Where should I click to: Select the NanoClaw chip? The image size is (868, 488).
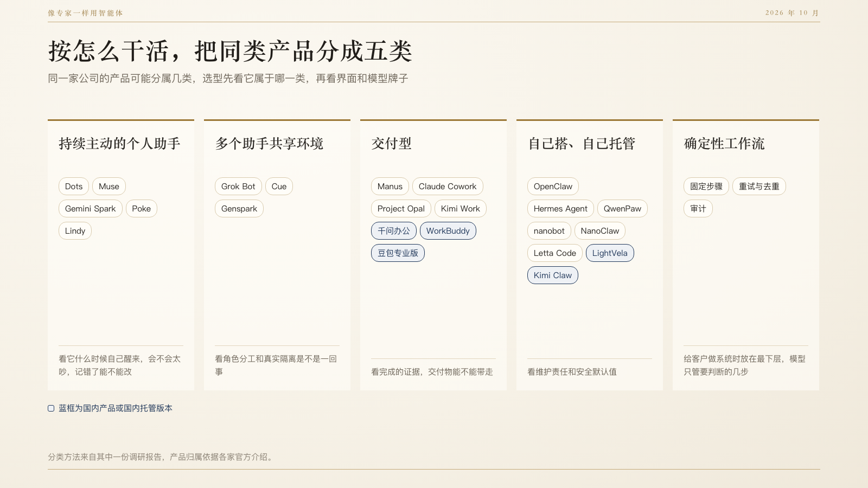tap(600, 231)
